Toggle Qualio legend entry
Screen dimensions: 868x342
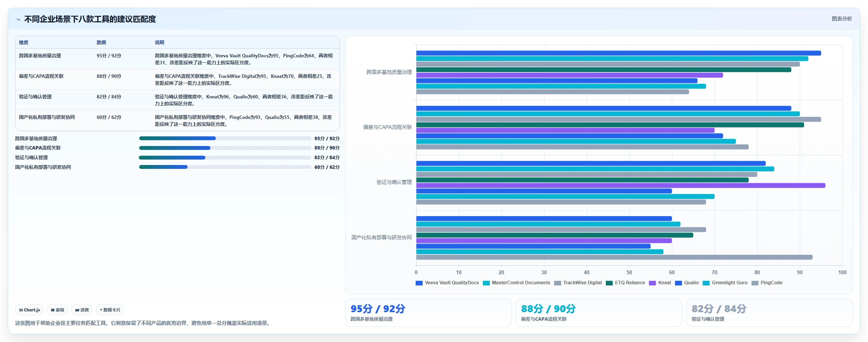687,283
